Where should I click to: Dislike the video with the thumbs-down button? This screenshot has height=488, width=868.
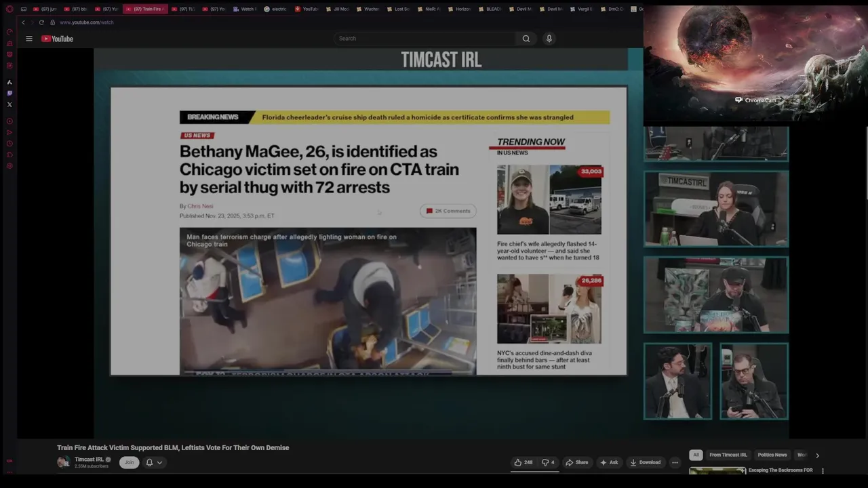coord(547,462)
